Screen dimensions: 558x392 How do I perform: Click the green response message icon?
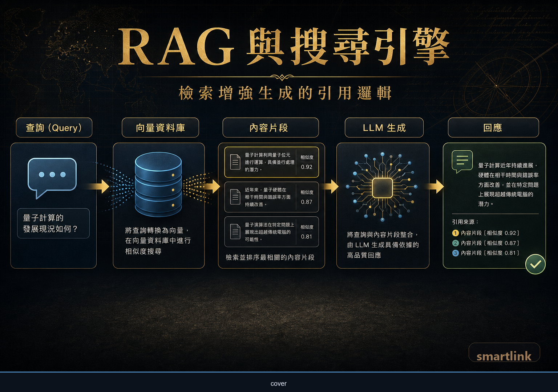pyautogui.click(x=462, y=162)
